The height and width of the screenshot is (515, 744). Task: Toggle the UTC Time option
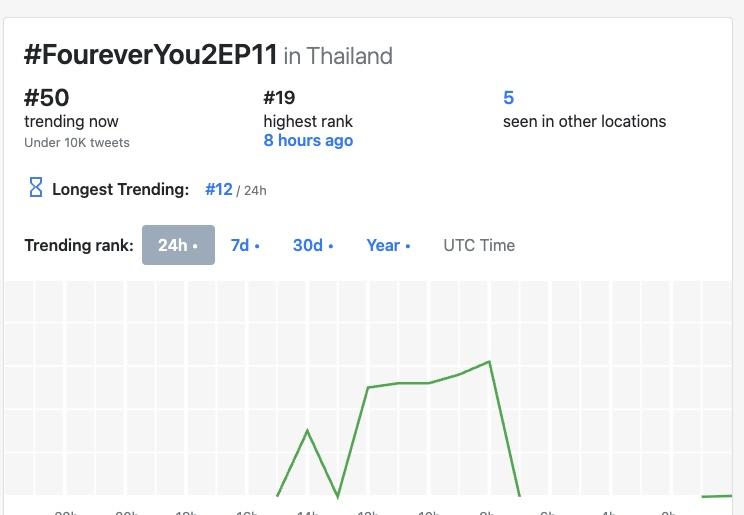coord(479,245)
